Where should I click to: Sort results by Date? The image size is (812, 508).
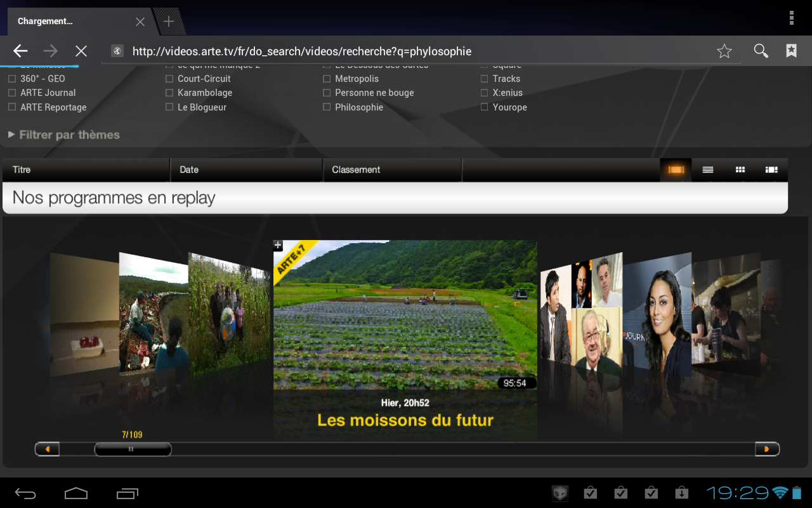(247, 170)
